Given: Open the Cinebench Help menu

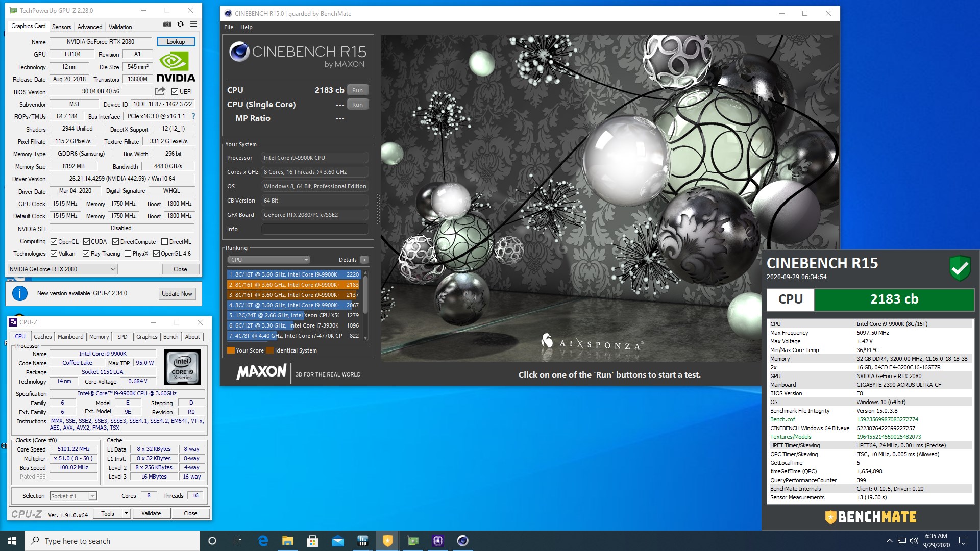Looking at the screenshot, I should click(247, 27).
